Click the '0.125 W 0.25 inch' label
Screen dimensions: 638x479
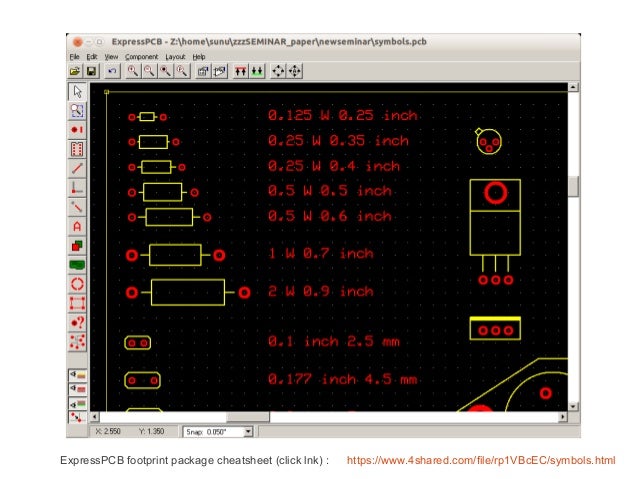pyautogui.click(x=343, y=116)
